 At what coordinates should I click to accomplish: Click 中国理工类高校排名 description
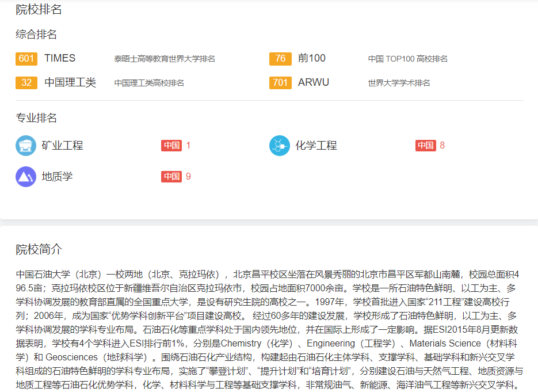tap(149, 83)
